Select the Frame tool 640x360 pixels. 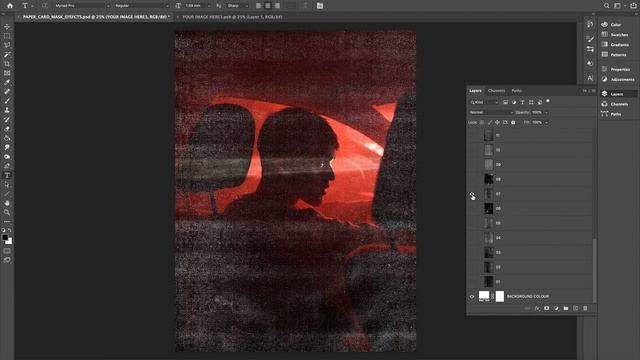pos(7,73)
